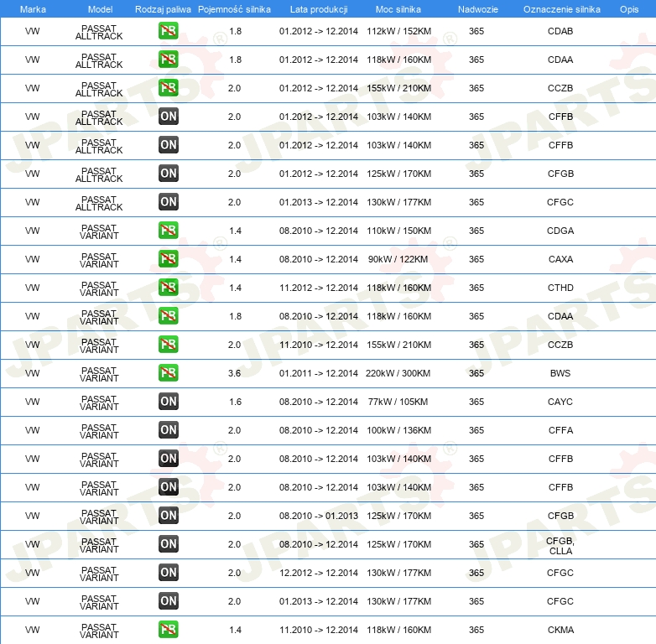Click the petrol icon for Passat Alltrack CDAA
656x644 pixels.
168,60
